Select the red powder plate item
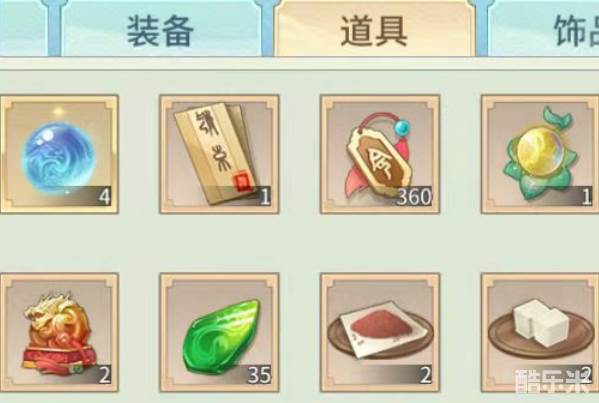This screenshot has height=403, width=599. point(380,332)
